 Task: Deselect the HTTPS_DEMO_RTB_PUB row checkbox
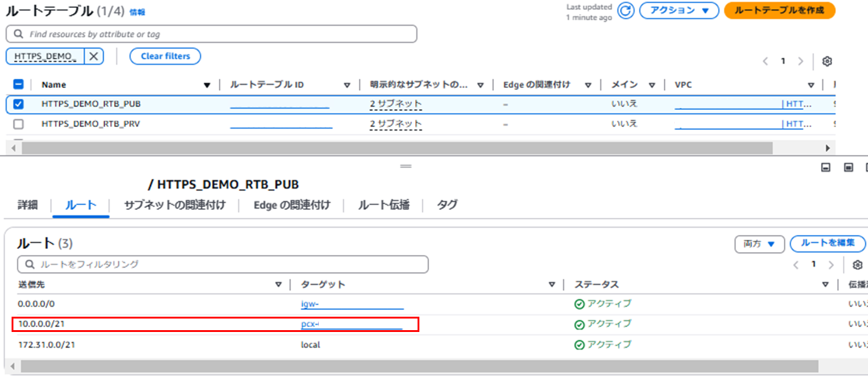(x=18, y=104)
